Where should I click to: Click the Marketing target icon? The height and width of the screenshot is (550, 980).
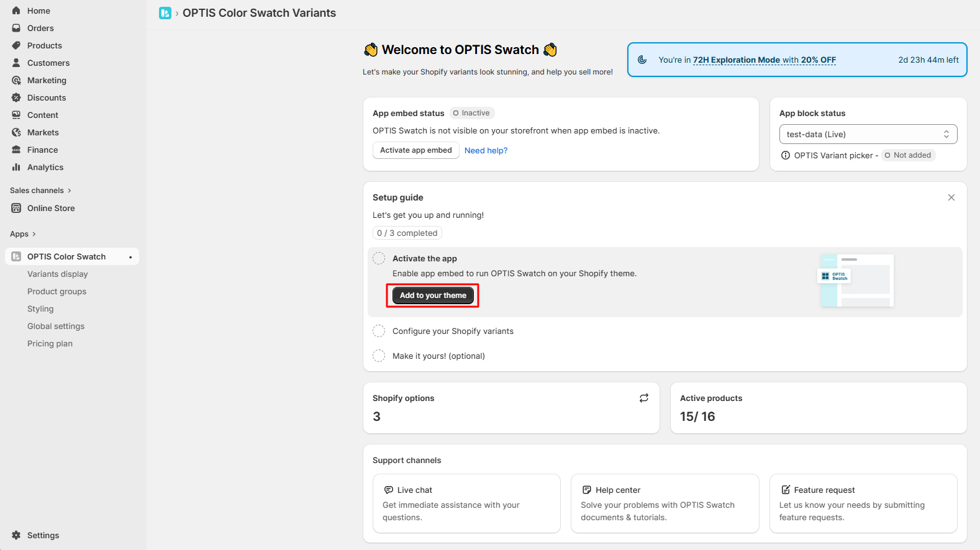pos(16,80)
